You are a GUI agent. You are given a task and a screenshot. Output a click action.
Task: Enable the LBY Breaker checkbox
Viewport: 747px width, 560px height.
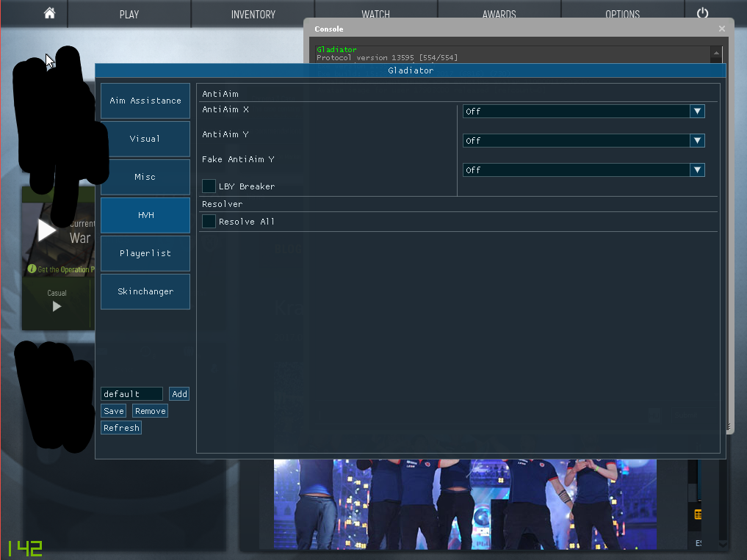coord(209,186)
